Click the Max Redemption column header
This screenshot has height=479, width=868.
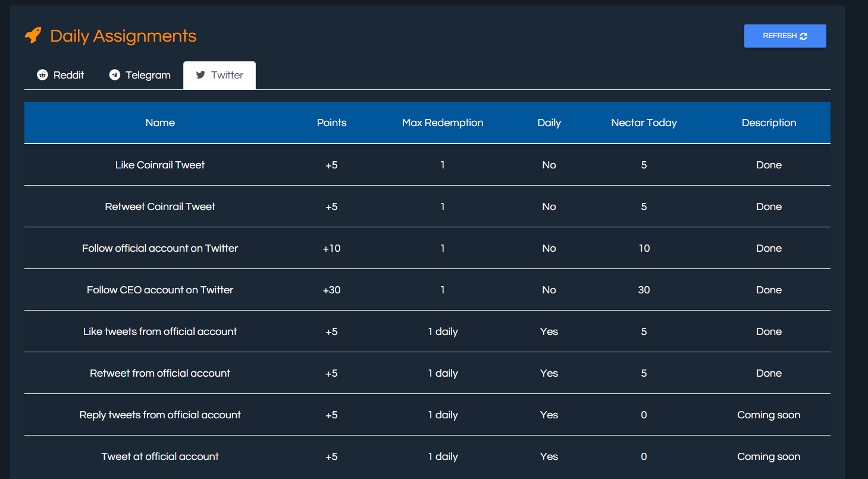tap(443, 123)
